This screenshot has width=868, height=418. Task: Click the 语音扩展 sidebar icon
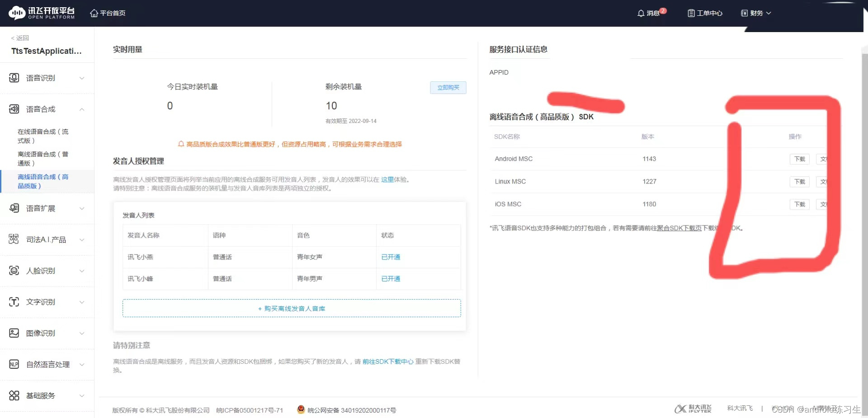tap(14, 208)
